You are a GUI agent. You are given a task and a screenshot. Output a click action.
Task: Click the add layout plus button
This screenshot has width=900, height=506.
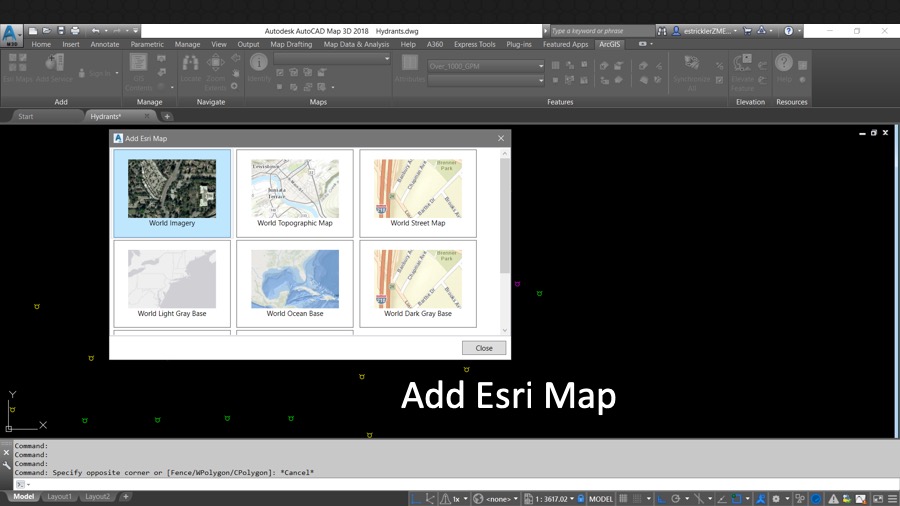pyautogui.click(x=125, y=497)
